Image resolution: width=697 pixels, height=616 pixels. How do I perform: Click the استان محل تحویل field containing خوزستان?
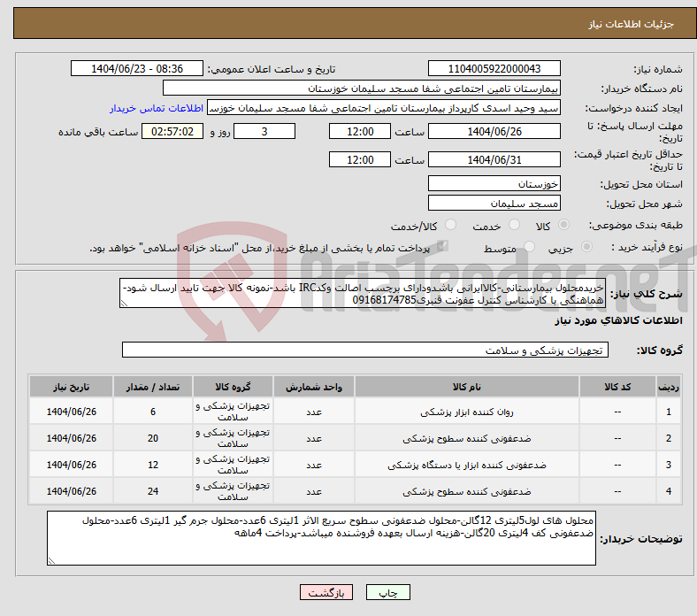coord(494,183)
